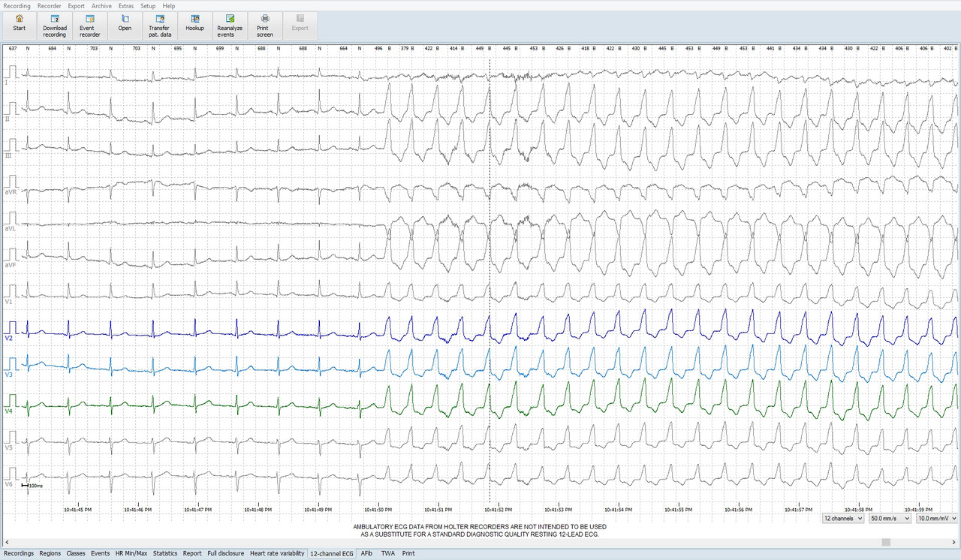Open the Setup menu
The image size is (961, 560).
click(148, 5)
